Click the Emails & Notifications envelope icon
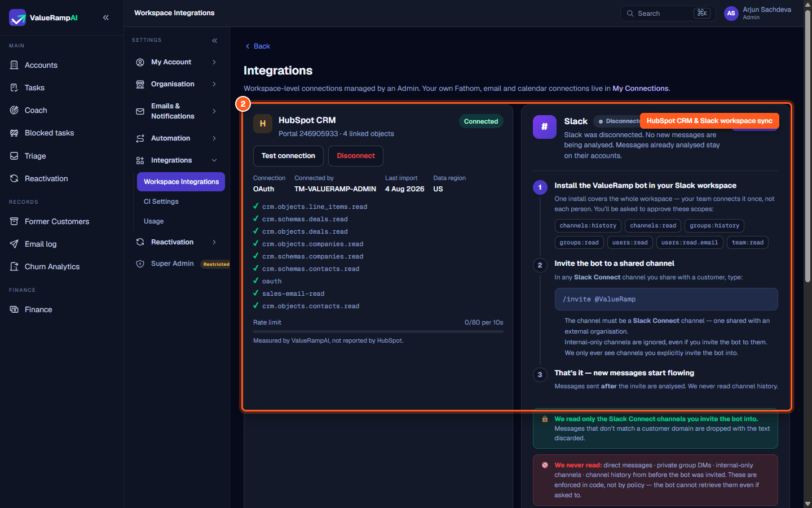Screen dimensions: 812x508 coord(140,111)
